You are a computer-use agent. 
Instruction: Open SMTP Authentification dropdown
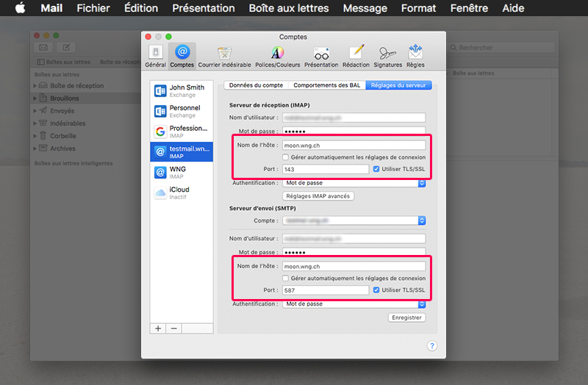coord(354,304)
